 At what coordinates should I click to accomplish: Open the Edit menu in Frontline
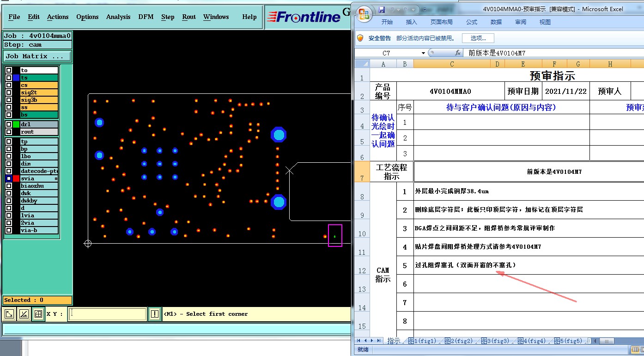click(34, 17)
